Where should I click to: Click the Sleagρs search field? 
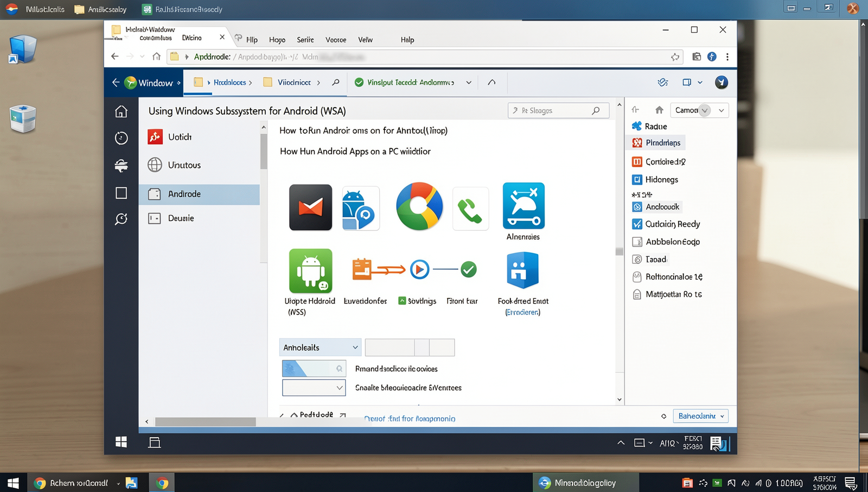tap(558, 111)
